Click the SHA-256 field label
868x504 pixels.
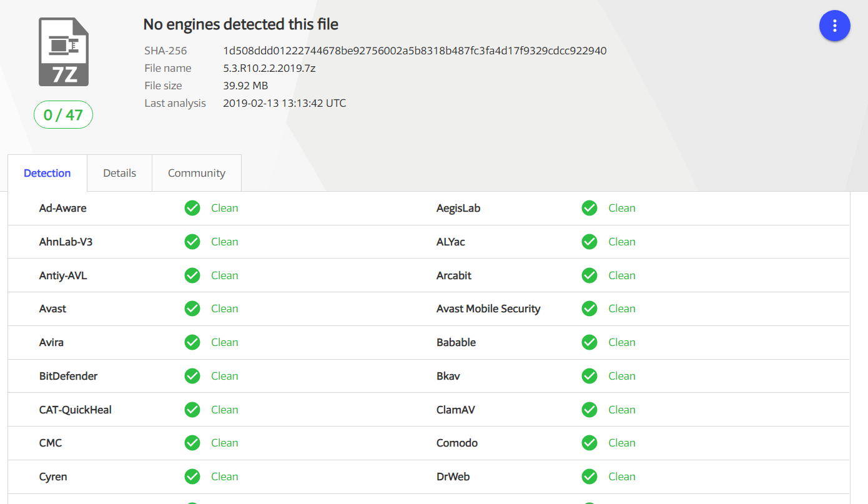pos(165,51)
